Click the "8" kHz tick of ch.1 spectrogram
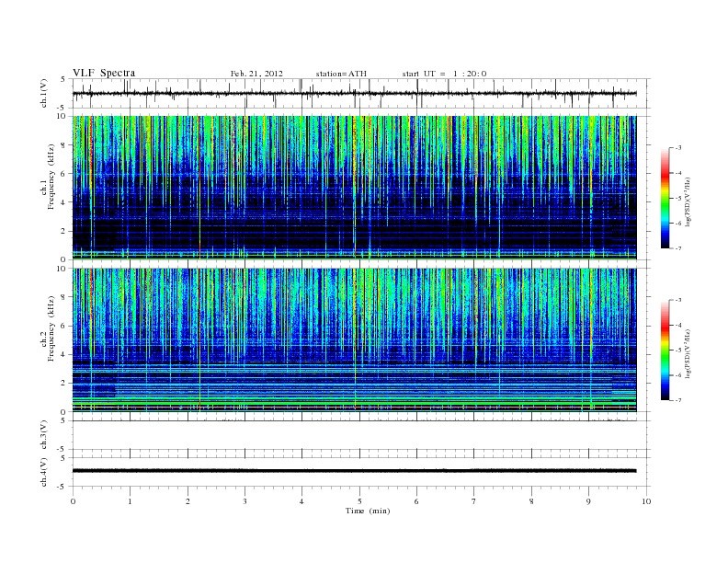Screen dimensions: 728x563 click(x=64, y=145)
